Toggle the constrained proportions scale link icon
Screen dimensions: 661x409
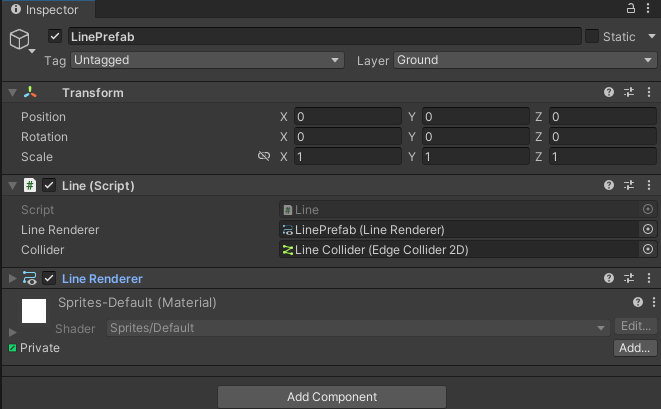point(264,157)
